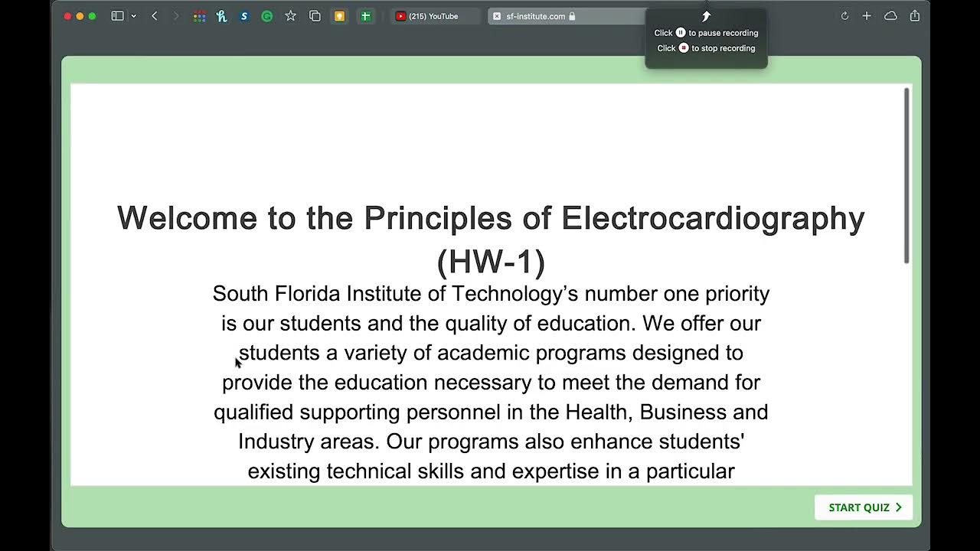Open the green plus pinned tab
The height and width of the screenshot is (551, 980).
pyautogui.click(x=365, y=16)
